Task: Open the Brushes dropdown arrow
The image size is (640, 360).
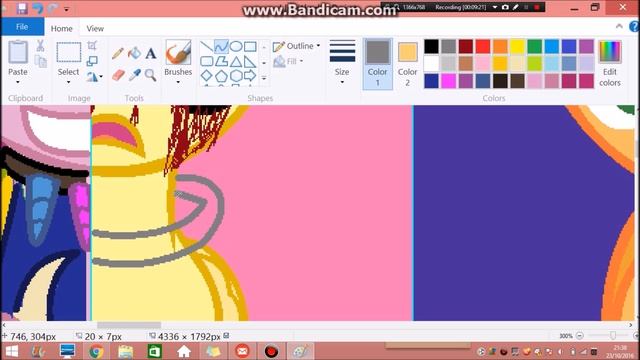Action: pos(178,82)
